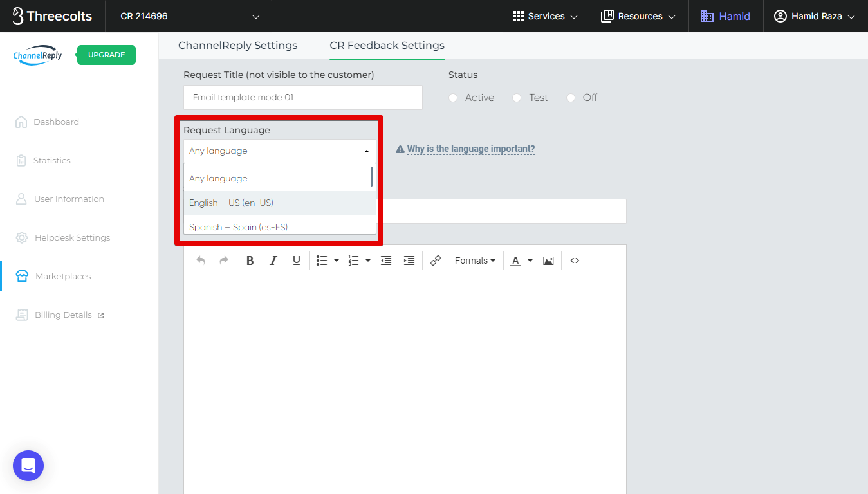Increase indent in the editor
Screen dimensions: 868x494
pyautogui.click(x=409, y=261)
